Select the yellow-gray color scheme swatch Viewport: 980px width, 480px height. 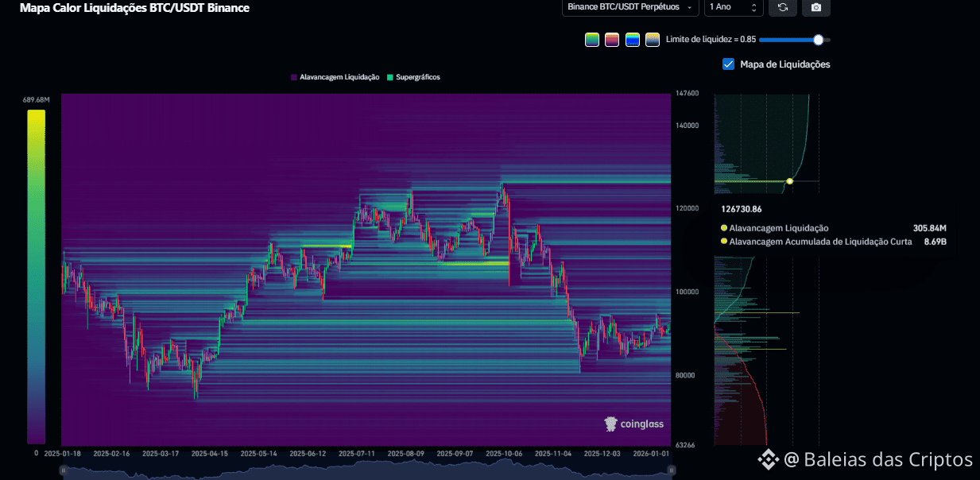pyautogui.click(x=653, y=40)
